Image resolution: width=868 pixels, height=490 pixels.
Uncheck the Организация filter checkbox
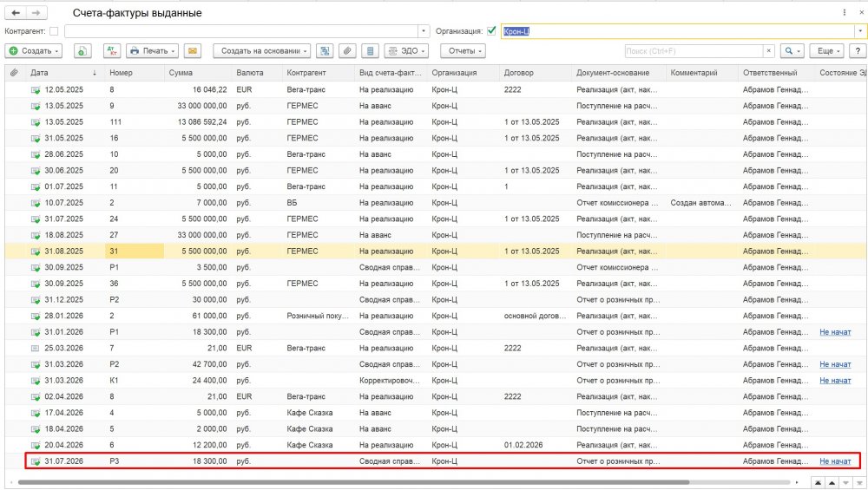tap(491, 31)
